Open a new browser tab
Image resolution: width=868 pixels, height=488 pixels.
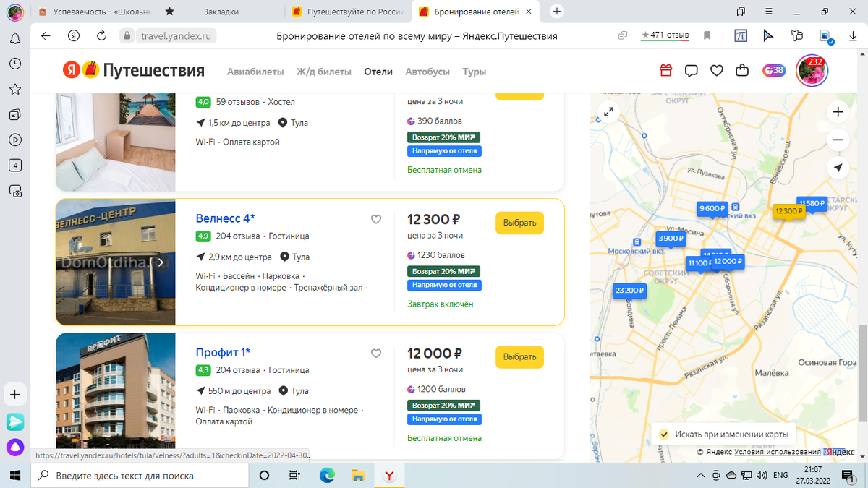pyautogui.click(x=557, y=12)
